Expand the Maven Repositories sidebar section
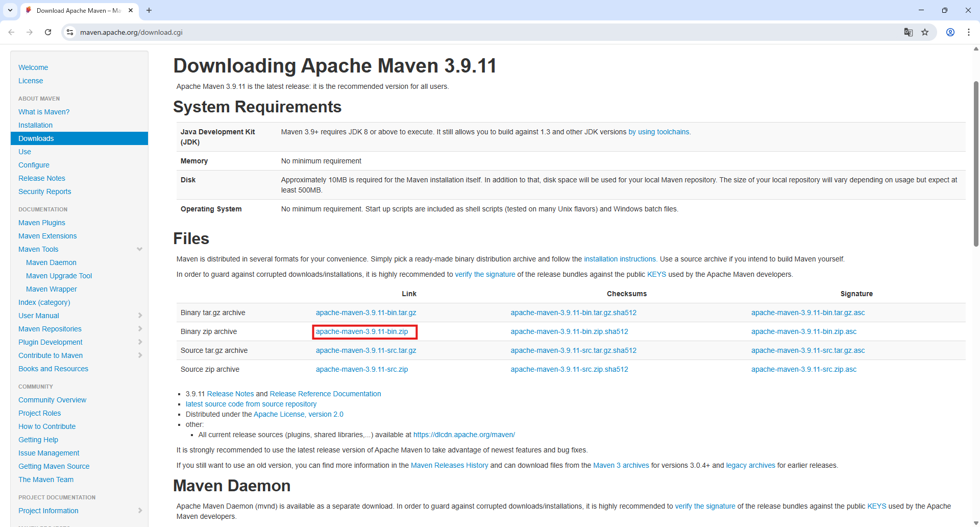 click(x=140, y=329)
